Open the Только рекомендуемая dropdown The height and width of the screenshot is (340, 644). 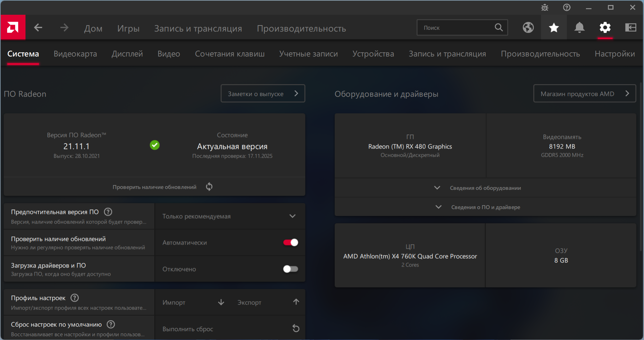(230, 216)
